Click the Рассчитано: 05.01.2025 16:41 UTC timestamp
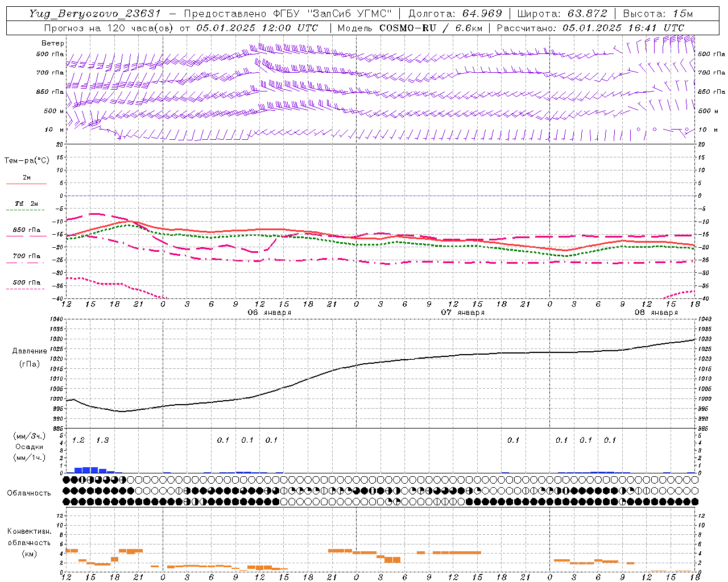Viewport: 728px width, 582px height. click(x=590, y=28)
